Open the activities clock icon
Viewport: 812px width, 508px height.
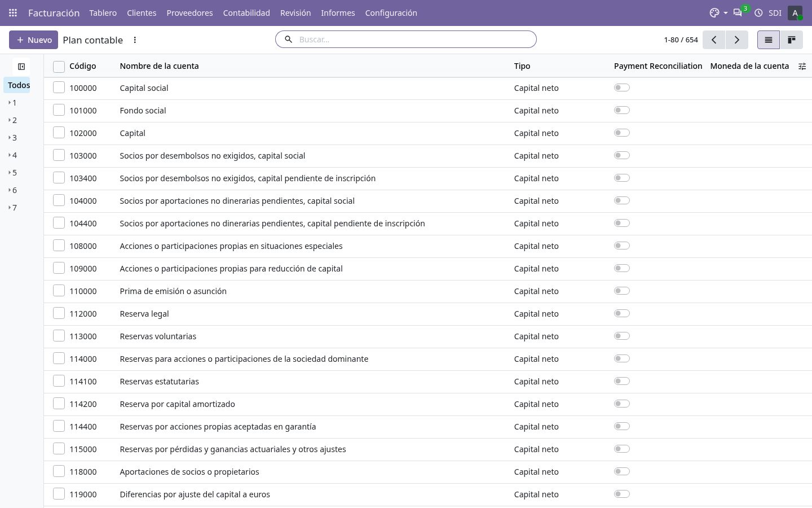point(758,12)
